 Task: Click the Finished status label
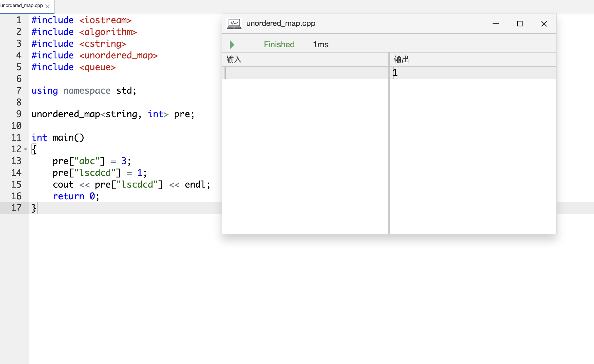tap(279, 45)
